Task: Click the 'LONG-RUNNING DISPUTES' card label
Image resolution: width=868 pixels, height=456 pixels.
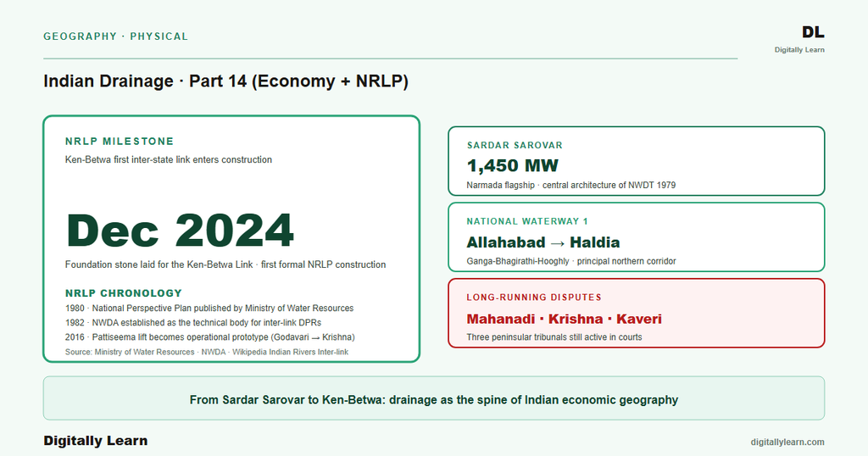Action: 534,298
